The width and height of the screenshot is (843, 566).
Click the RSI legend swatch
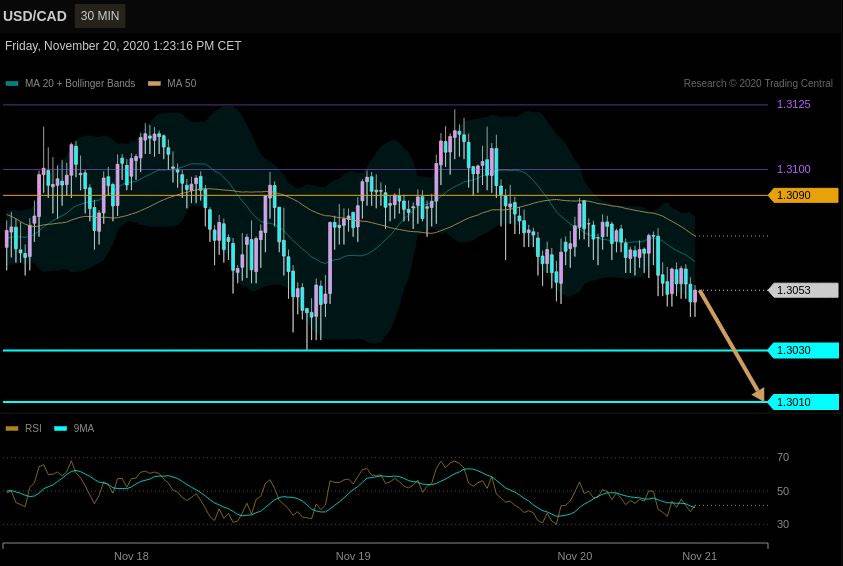click(x=12, y=428)
